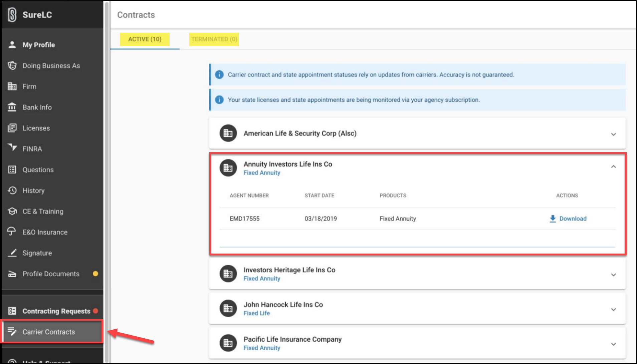Open the Questions menu item
Image resolution: width=637 pixels, height=364 pixels.
(52, 169)
